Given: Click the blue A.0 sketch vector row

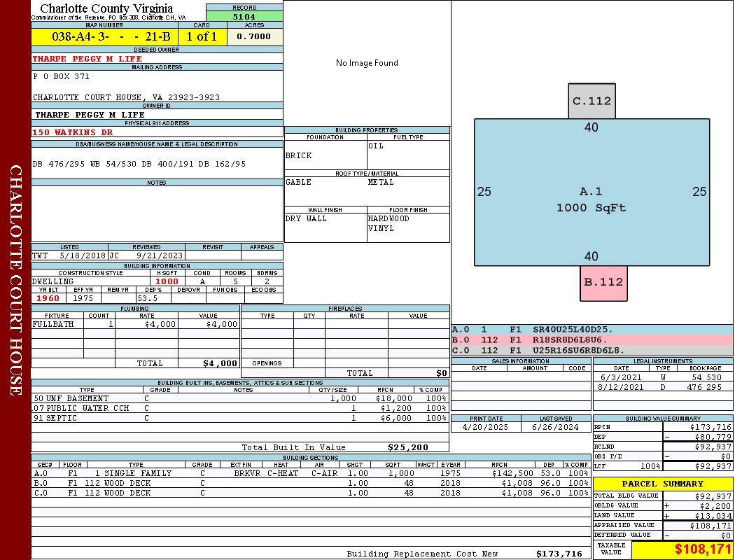Looking at the screenshot, I should click(592, 330).
